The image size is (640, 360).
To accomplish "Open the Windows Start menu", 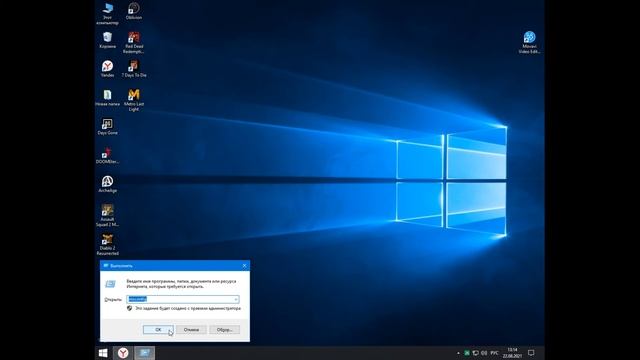I will click(x=103, y=353).
